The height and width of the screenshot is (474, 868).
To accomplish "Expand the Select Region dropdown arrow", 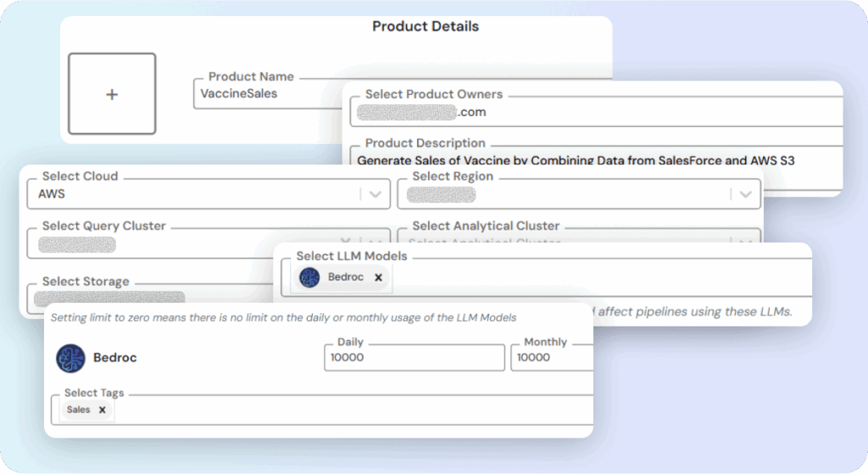I will click(746, 194).
